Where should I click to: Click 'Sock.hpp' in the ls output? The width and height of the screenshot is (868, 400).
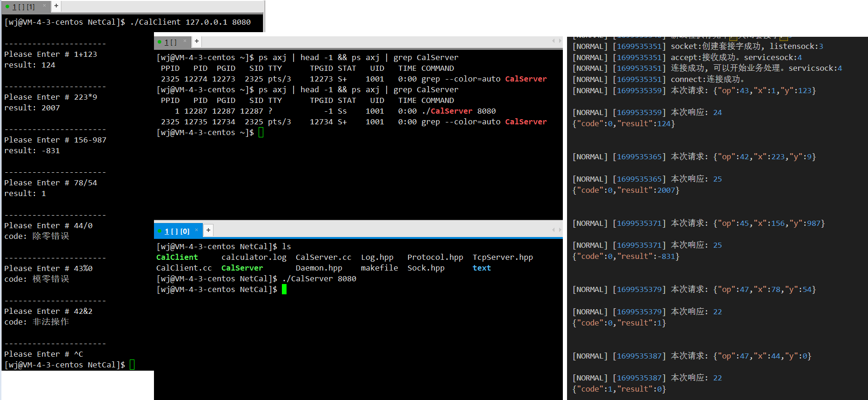click(x=426, y=268)
